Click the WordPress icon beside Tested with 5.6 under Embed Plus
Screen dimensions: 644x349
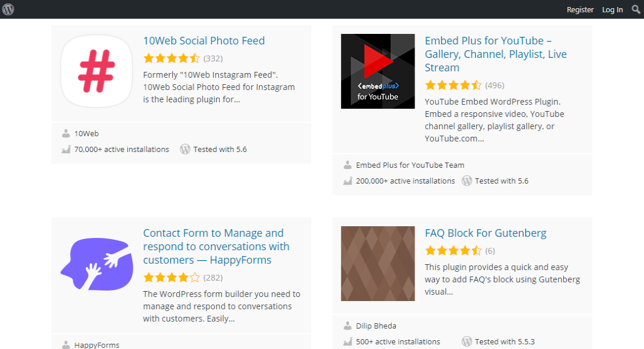467,181
